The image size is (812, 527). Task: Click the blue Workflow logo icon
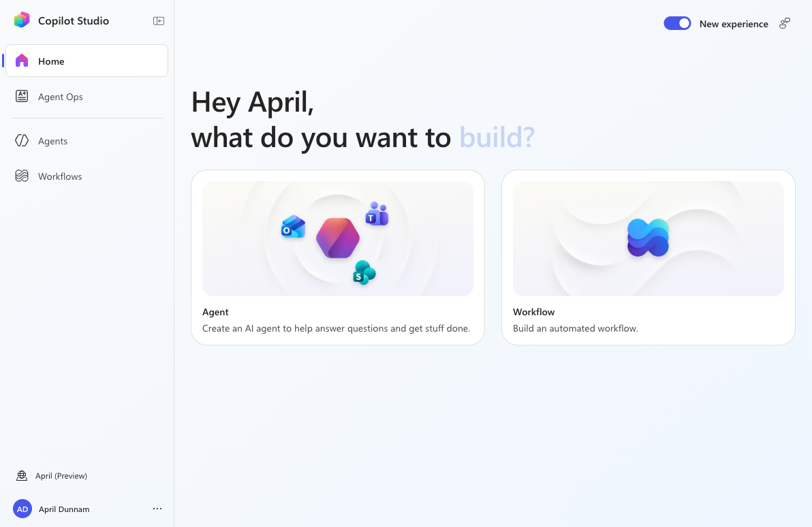pyautogui.click(x=648, y=238)
